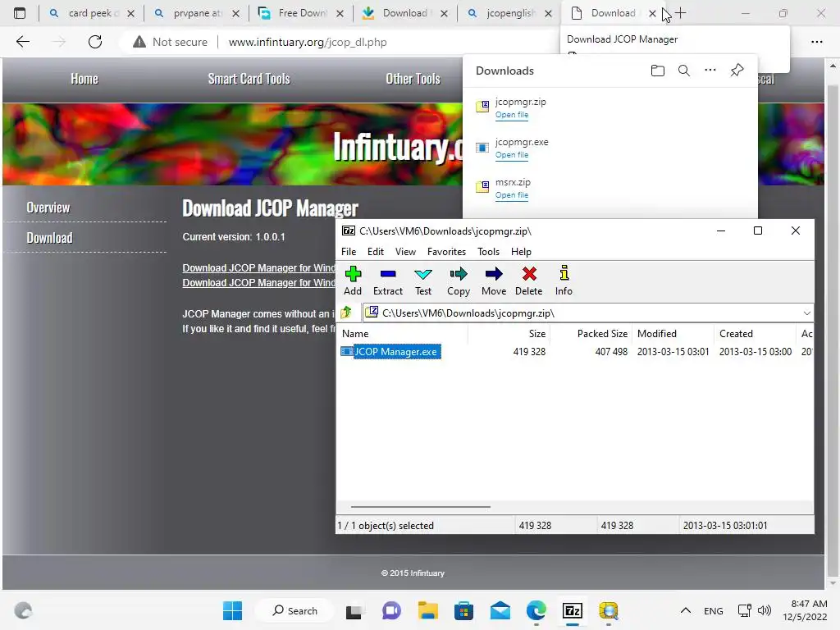Image resolution: width=840 pixels, height=630 pixels.
Task: Select Overview in the website sidebar
Action: [x=48, y=208]
